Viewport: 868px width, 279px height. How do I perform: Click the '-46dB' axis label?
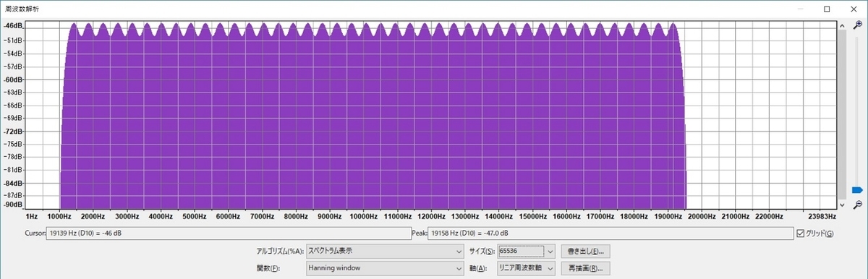pos(13,26)
